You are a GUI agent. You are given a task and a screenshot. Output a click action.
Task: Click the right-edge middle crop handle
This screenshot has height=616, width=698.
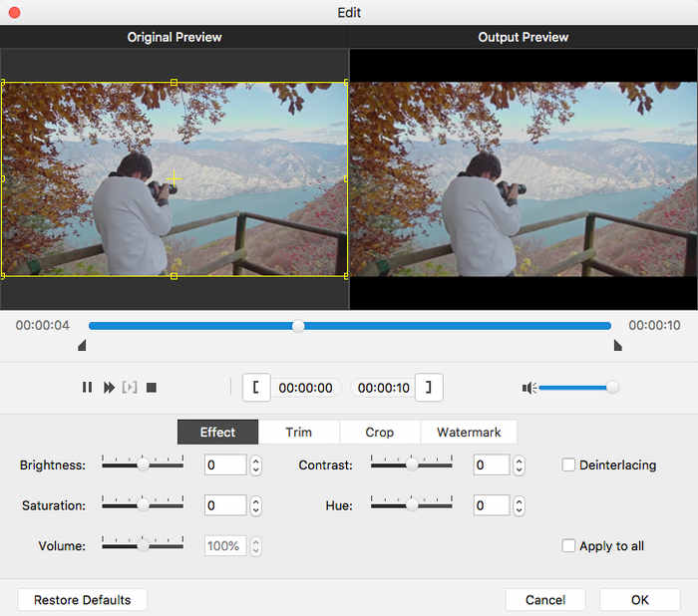click(x=346, y=179)
